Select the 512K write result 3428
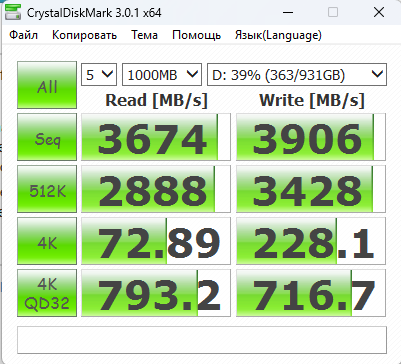This screenshot has height=364, width=401. (x=311, y=189)
